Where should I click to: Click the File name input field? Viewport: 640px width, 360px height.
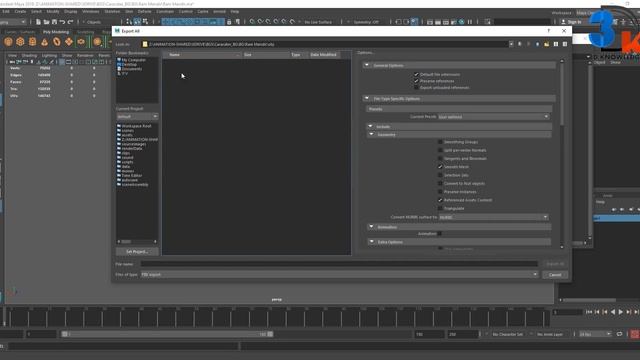pos(339,264)
